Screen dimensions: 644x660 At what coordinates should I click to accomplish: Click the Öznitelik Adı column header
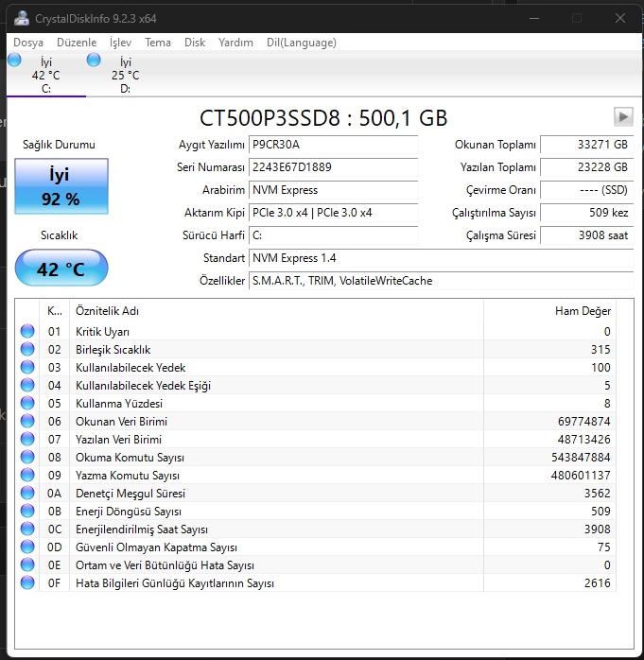276,311
